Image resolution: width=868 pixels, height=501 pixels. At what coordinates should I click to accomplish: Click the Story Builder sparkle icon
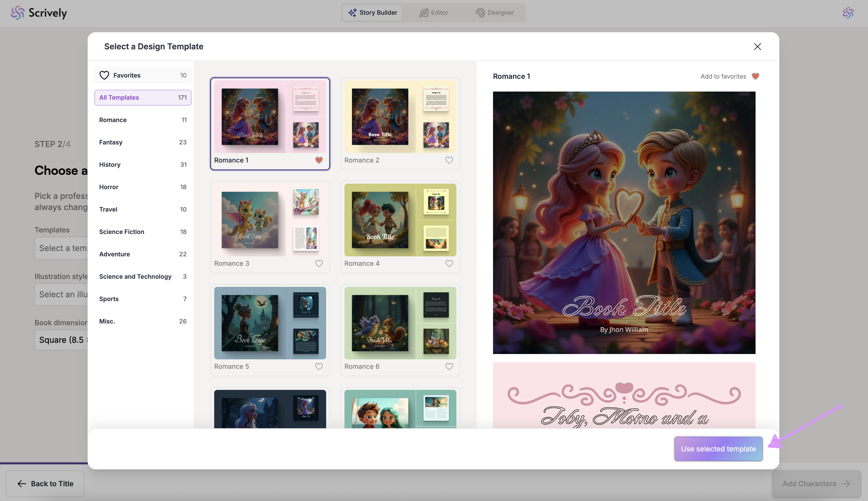click(352, 13)
